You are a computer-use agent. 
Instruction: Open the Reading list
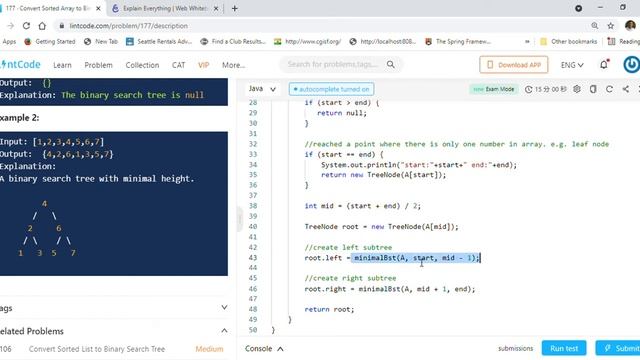(x=623, y=42)
